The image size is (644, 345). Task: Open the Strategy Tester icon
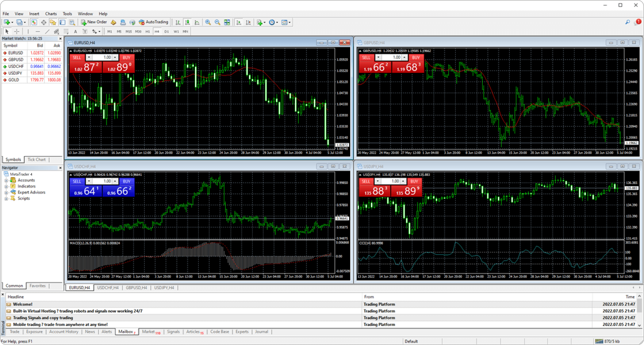72,22
